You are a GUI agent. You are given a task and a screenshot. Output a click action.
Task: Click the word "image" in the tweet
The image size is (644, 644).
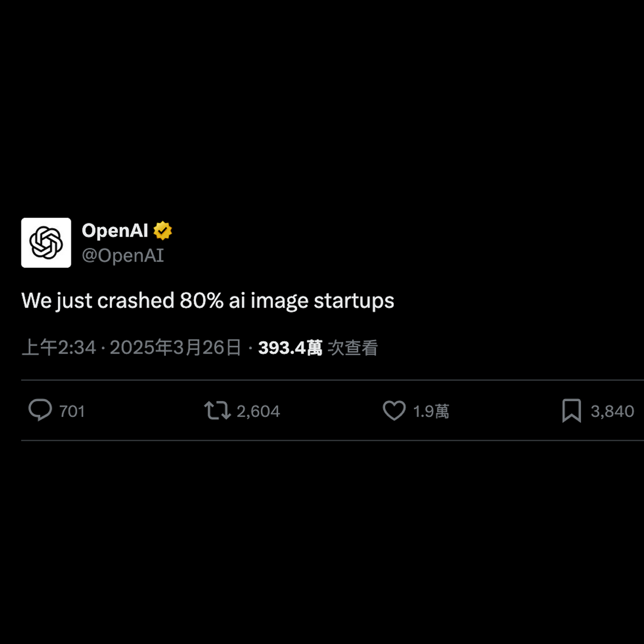(x=279, y=301)
